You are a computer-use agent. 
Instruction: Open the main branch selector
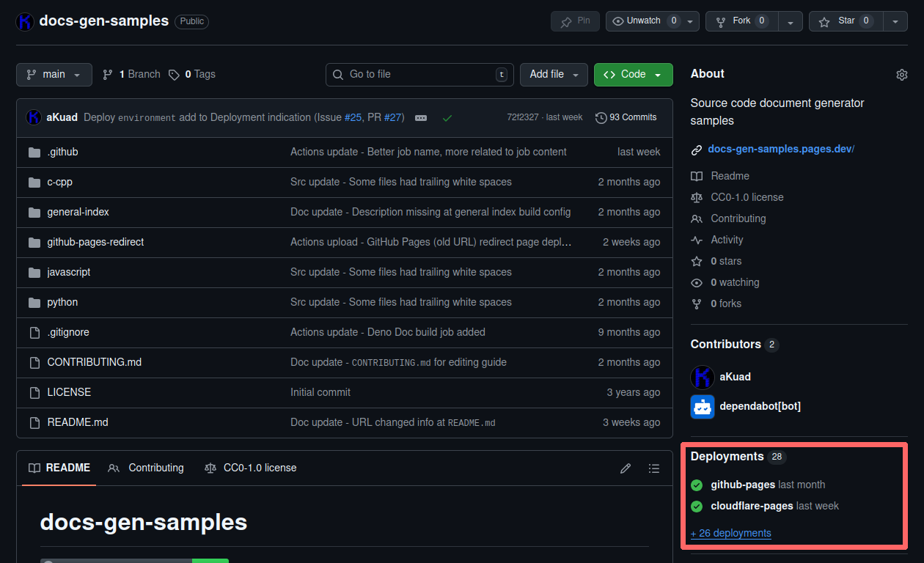54,74
